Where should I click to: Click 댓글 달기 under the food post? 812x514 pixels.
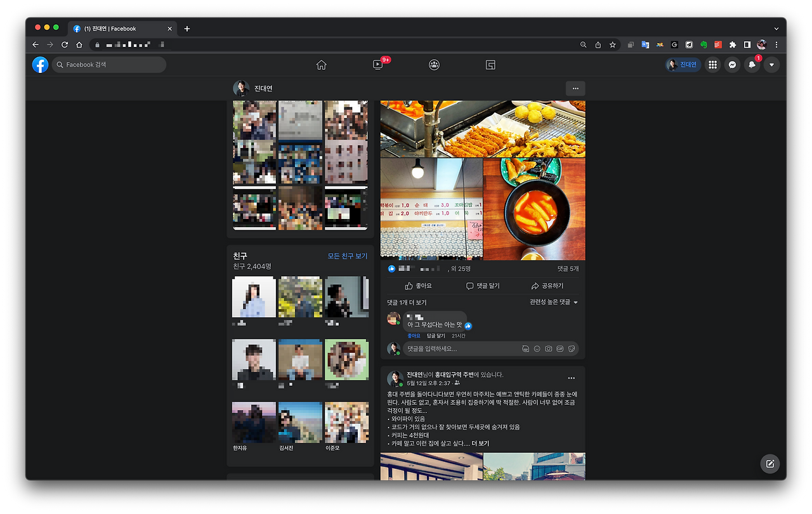coord(483,286)
